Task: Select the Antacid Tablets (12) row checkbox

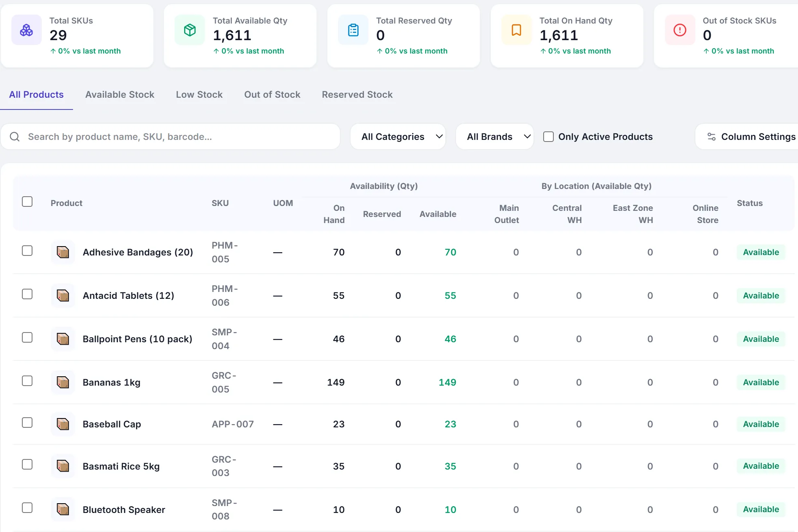Action: coord(27,294)
